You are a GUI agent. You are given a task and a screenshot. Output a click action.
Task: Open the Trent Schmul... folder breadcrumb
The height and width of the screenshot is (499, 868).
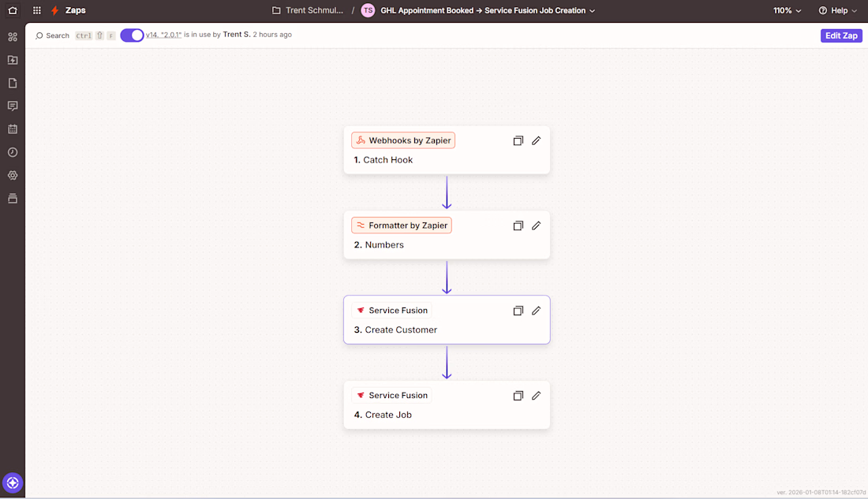[x=308, y=10]
